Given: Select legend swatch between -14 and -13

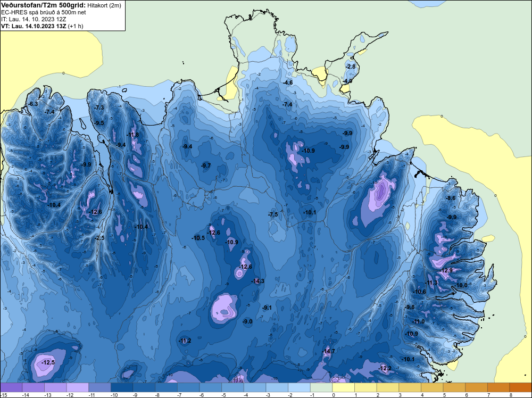Looking at the screenshot, I should 33,387.
